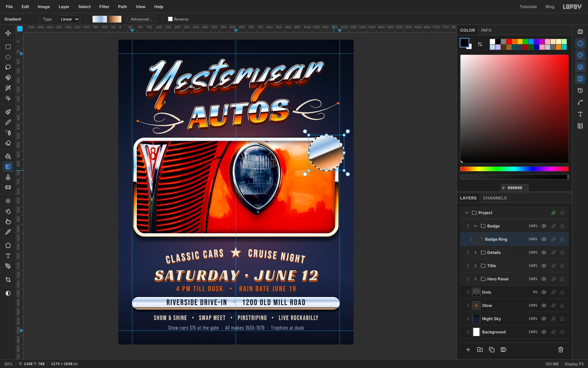Hide the Dots layer
The width and height of the screenshot is (588, 368).
(544, 292)
